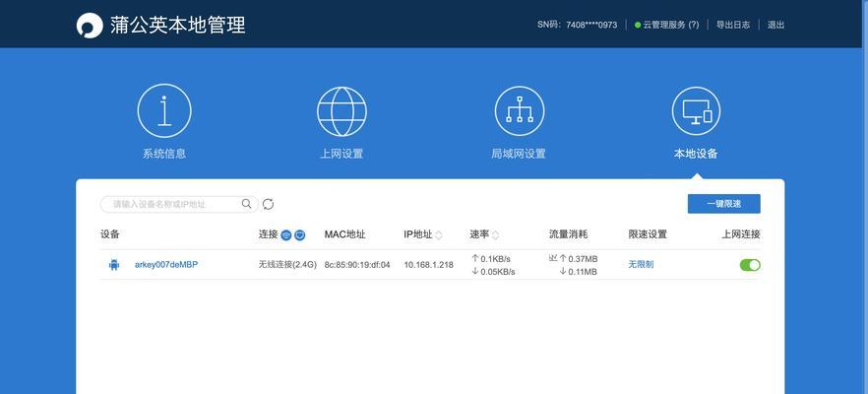Screen dimensions: 868x394
Task: Click the wired filter icon beside 连接
Action: coord(299,235)
